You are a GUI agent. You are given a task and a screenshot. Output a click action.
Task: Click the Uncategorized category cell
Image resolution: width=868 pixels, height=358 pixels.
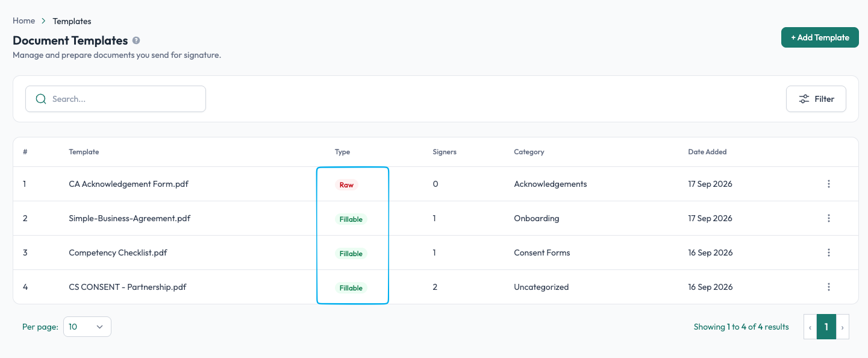point(542,287)
